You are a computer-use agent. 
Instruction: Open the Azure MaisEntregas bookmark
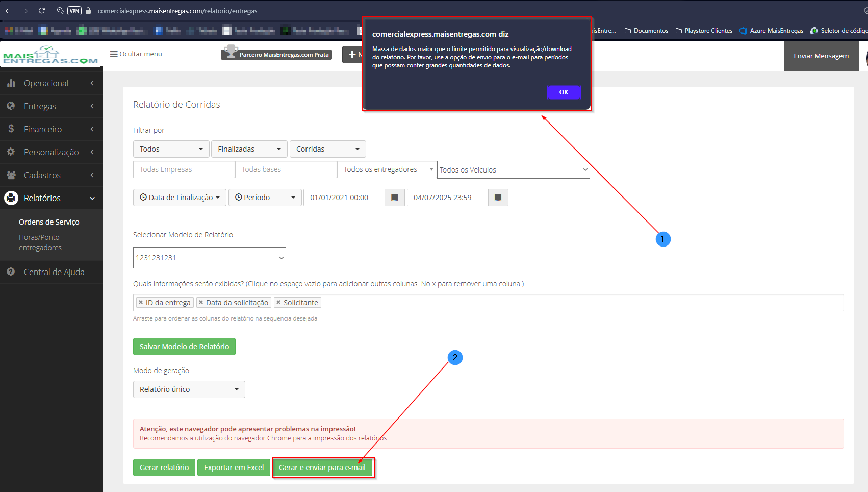pyautogui.click(x=771, y=31)
